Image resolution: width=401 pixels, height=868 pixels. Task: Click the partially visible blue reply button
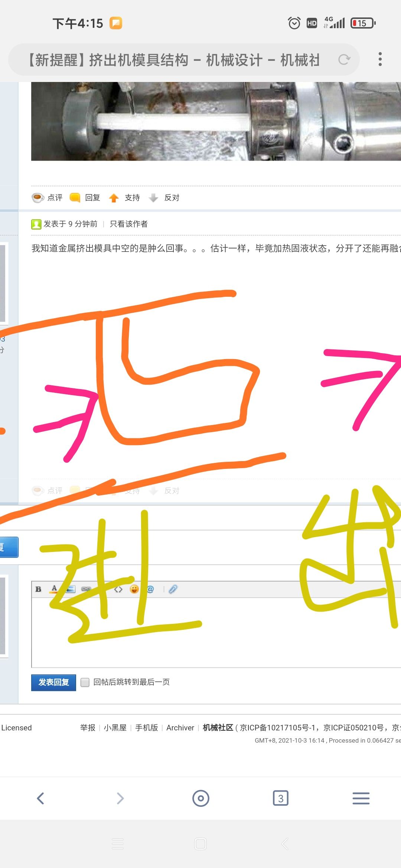[9, 547]
